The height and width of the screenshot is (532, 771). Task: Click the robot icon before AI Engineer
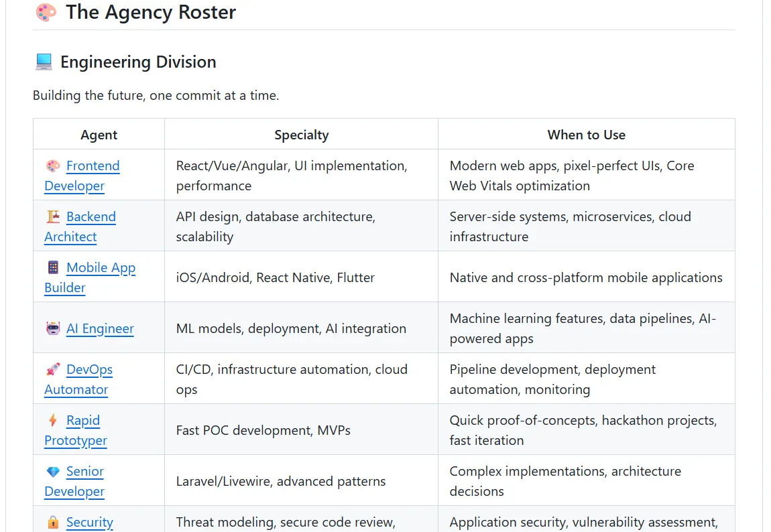[x=53, y=328]
